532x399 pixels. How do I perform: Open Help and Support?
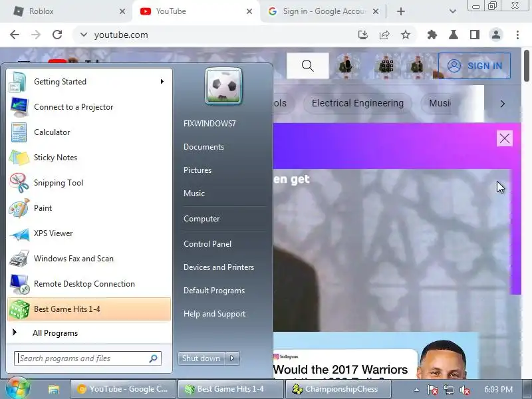[214, 314]
